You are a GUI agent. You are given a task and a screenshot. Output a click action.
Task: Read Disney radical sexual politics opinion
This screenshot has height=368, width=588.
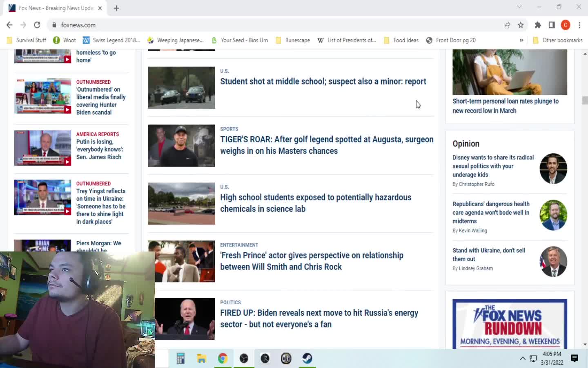pyautogui.click(x=493, y=166)
